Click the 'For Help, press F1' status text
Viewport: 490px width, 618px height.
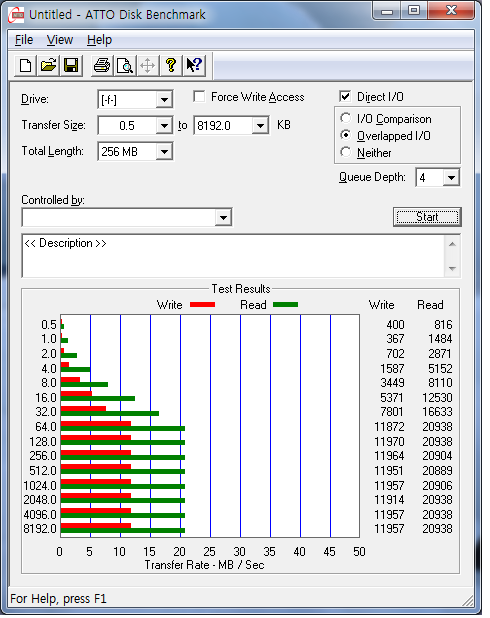coord(58,599)
